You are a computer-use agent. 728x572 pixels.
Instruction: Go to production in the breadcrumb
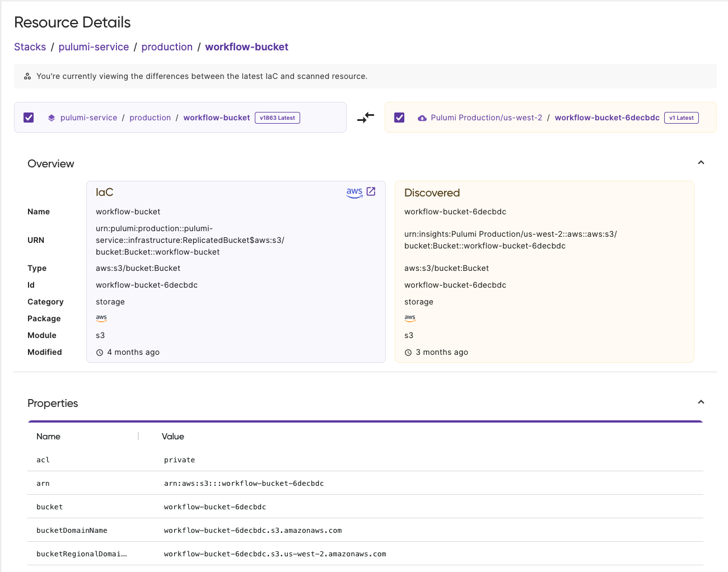point(167,47)
